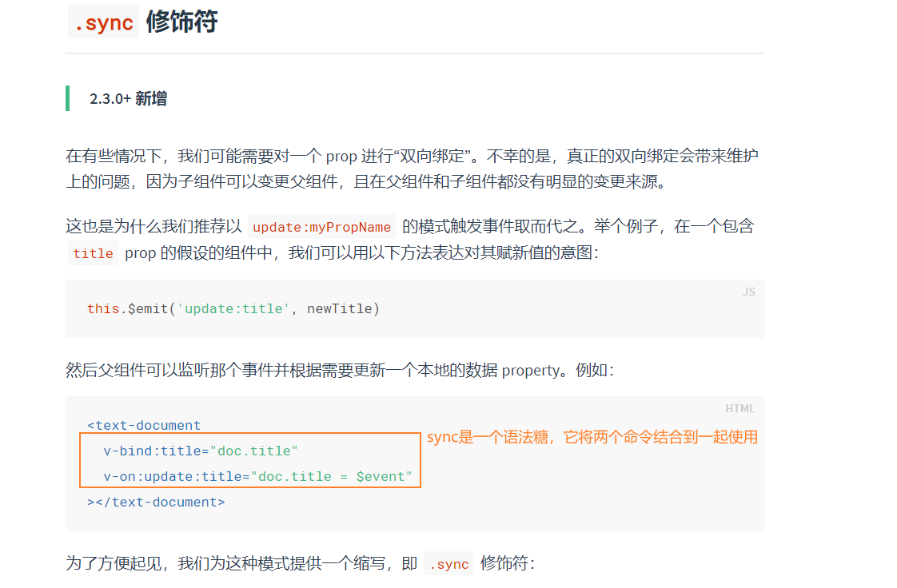Screen dimensions: 897x588
Task: Click the line starting "上的问题，因为子组件"
Action: 366,181
